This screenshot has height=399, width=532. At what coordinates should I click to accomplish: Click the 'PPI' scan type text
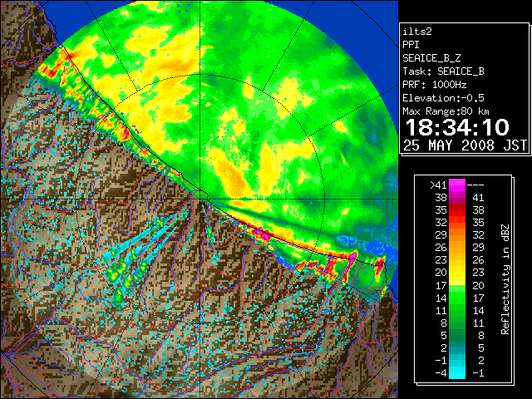(411, 45)
